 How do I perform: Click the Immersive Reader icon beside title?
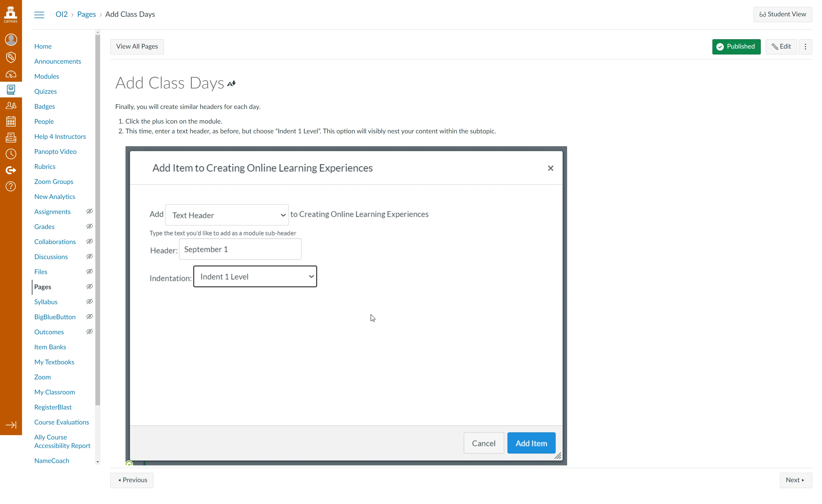tap(232, 83)
